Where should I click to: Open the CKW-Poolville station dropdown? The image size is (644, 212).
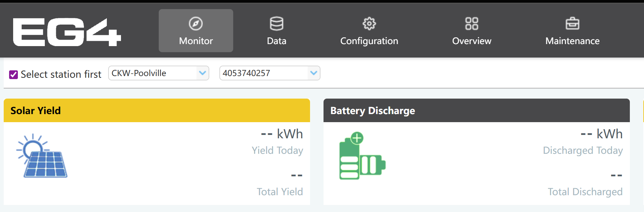point(153,73)
